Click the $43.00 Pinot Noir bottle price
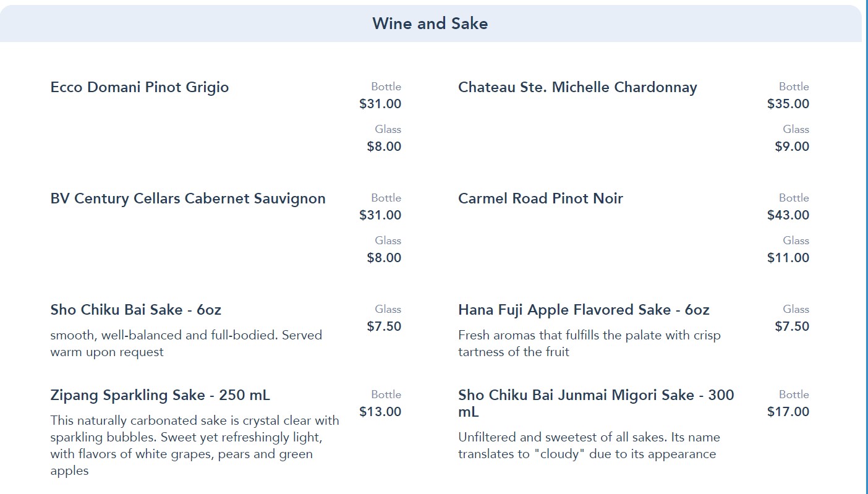Viewport: 868px width, 494px height. click(788, 215)
